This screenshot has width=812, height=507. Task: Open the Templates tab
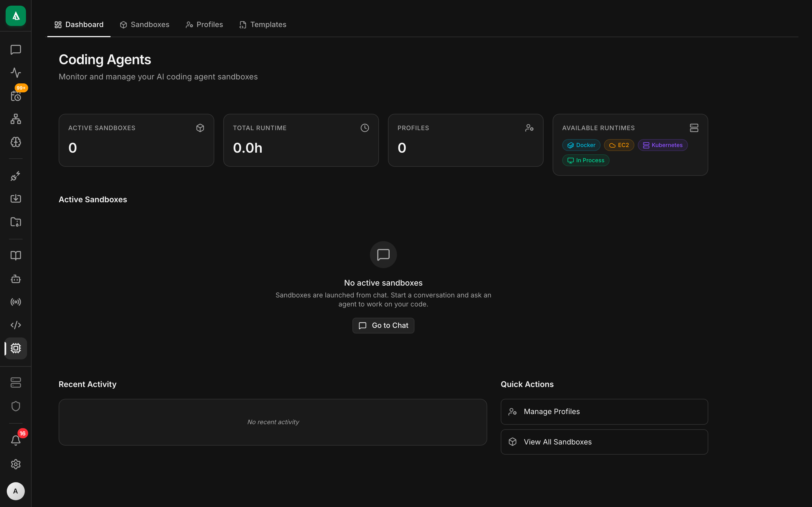tap(263, 25)
